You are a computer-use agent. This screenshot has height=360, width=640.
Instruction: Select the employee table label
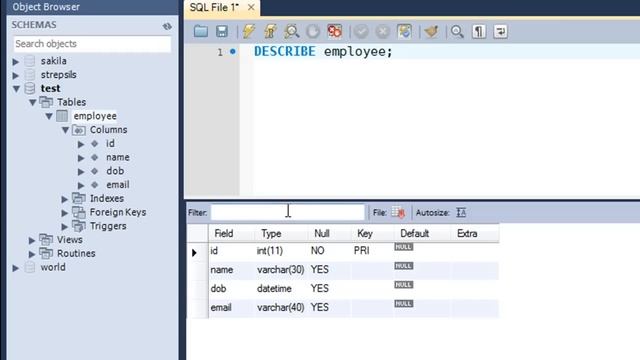[95, 116]
